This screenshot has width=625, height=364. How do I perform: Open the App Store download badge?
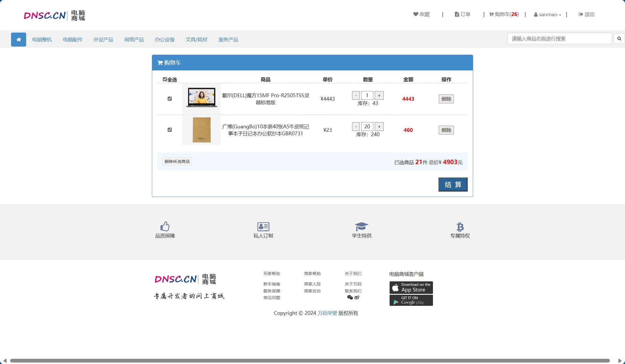(411, 287)
